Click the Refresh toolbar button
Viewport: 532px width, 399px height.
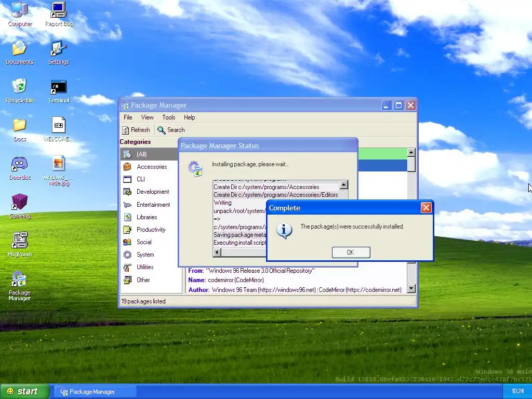(x=136, y=130)
